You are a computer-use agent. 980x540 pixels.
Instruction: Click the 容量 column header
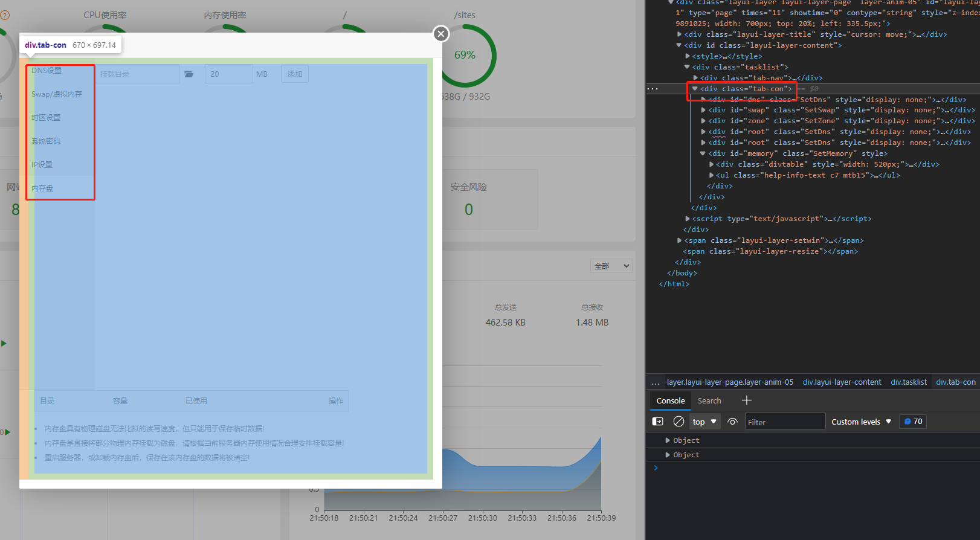(120, 401)
